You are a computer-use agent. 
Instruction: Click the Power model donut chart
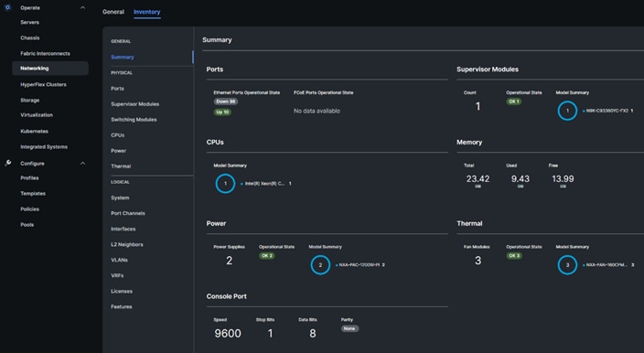tap(320, 265)
